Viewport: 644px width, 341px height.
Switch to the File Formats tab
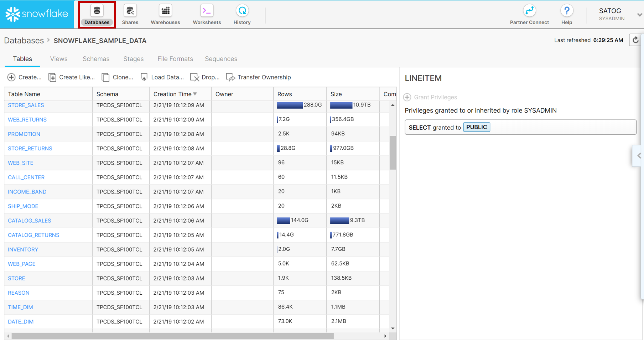175,59
